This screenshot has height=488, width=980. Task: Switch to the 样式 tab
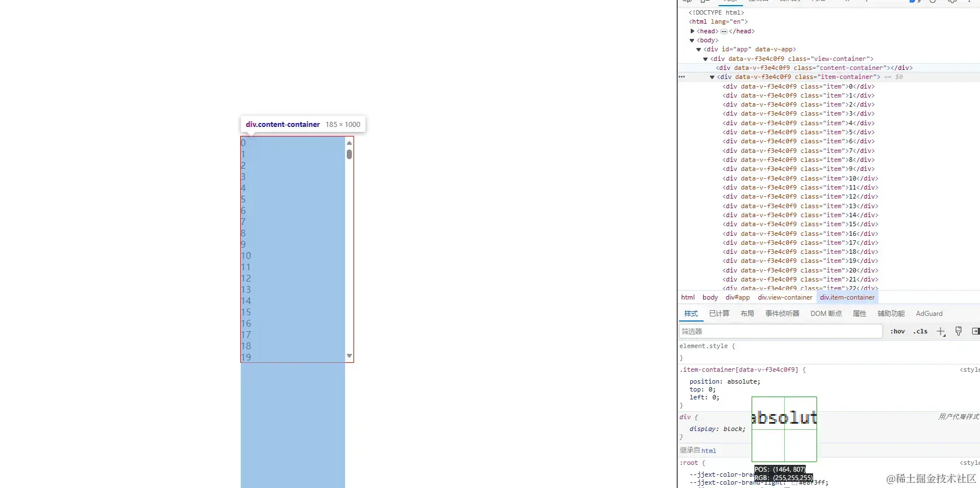(691, 314)
